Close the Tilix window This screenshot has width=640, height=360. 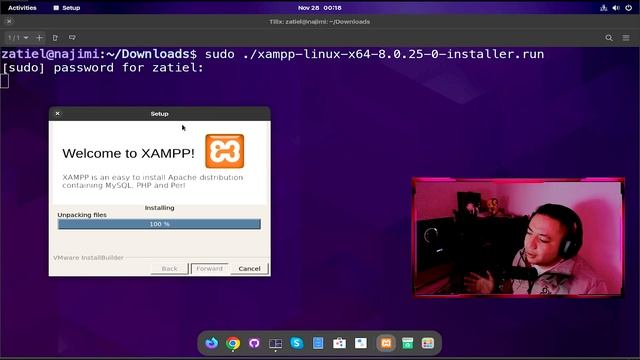click(x=9, y=21)
